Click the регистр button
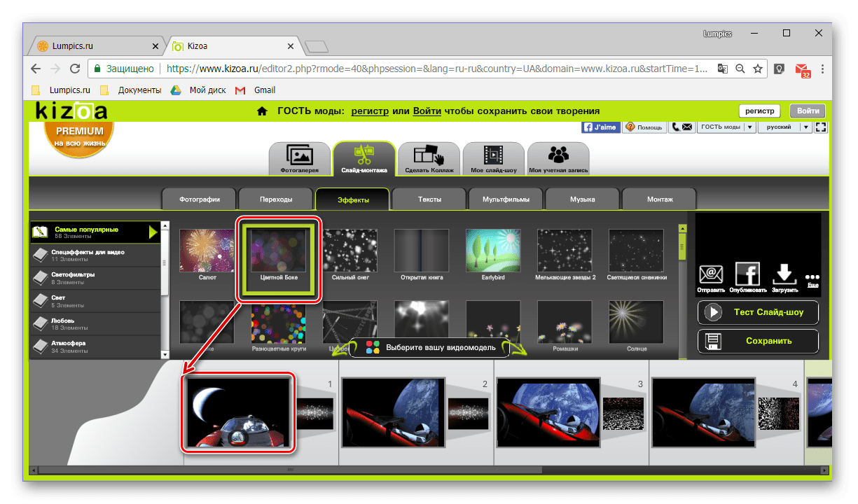 tap(760, 111)
